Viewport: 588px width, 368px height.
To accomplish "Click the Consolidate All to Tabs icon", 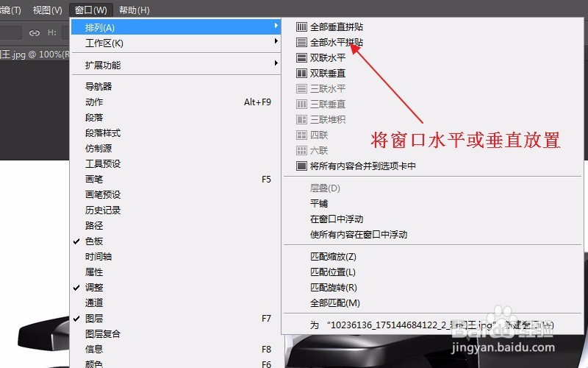I will (x=301, y=166).
